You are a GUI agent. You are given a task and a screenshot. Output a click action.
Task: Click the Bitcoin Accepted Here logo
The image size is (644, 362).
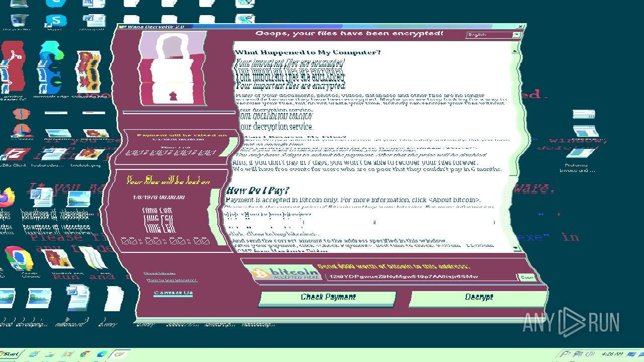click(x=286, y=273)
